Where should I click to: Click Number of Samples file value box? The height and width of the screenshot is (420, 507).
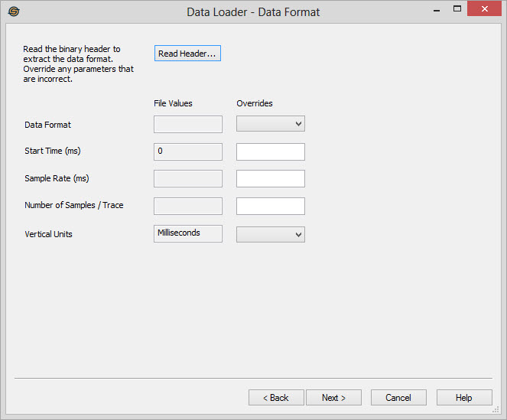[188, 206]
